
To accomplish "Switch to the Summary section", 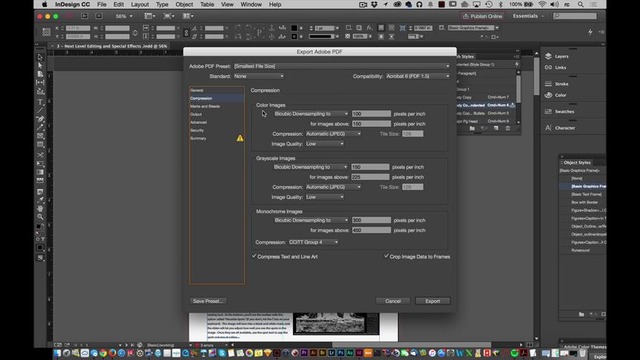I will (x=217, y=138).
